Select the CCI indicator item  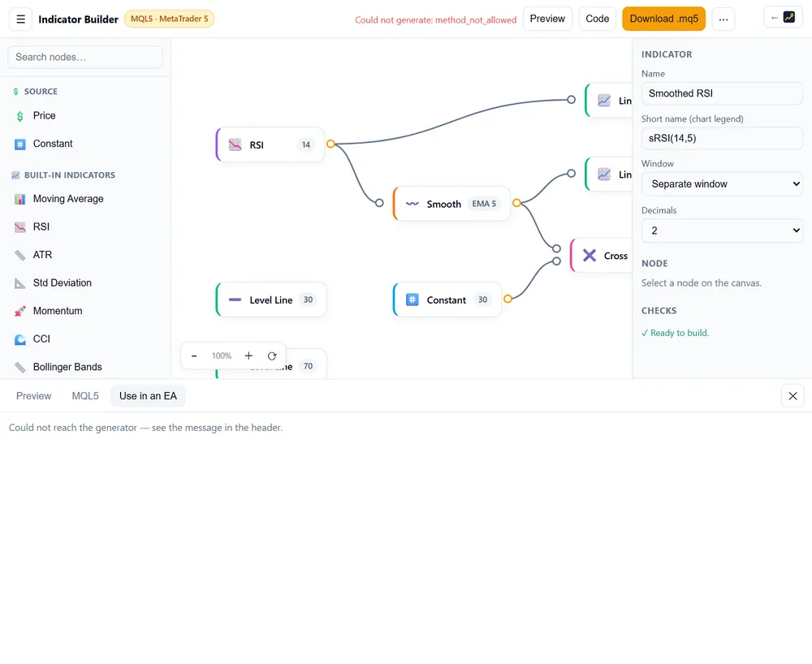point(85,339)
